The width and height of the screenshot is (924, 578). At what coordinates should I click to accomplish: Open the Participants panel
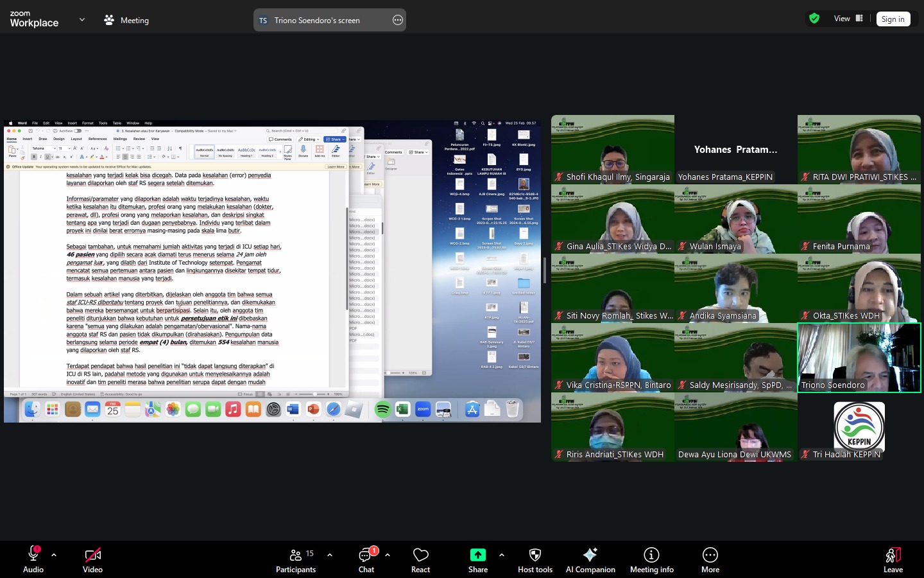296,560
